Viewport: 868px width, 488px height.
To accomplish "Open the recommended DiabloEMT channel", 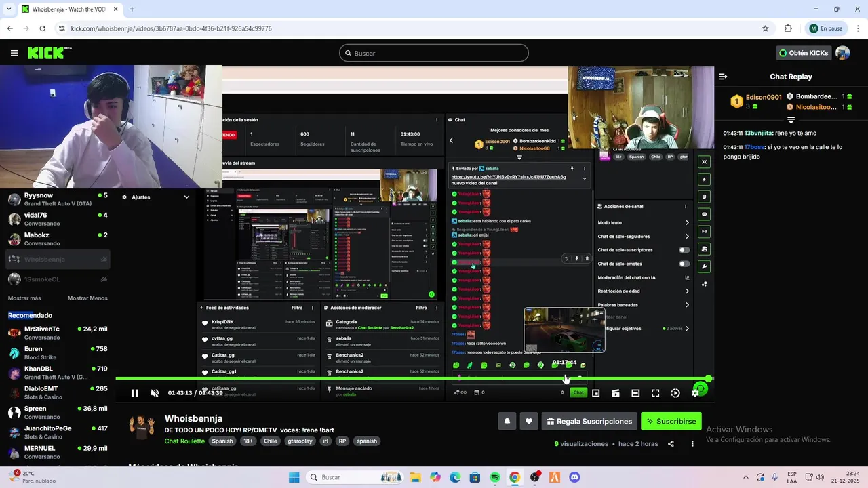I will pos(58,392).
